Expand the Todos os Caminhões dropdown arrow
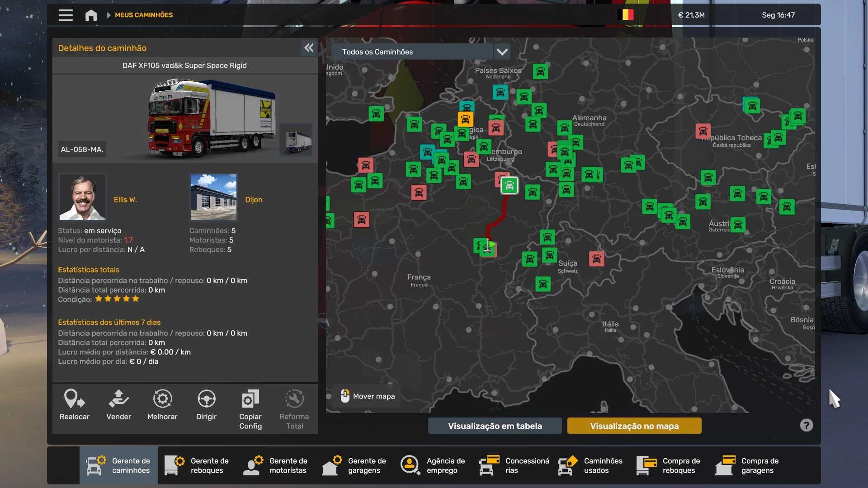Viewport: 868px width, 488px height. 502,52
